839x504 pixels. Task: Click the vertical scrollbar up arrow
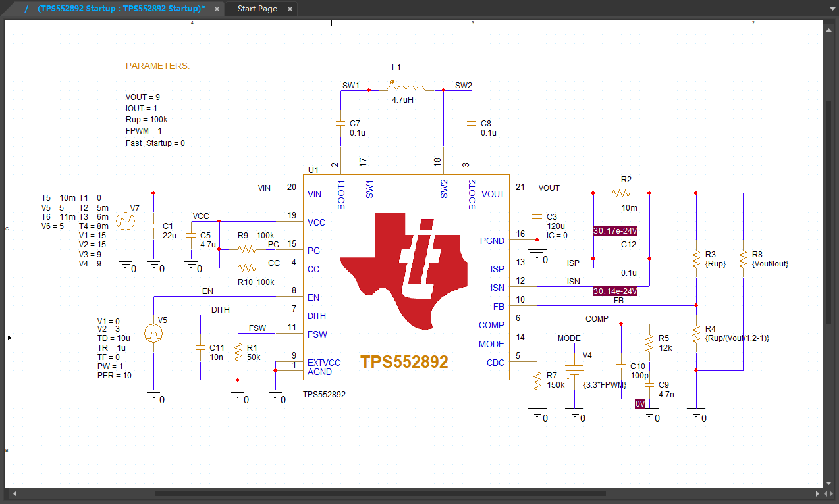click(x=828, y=31)
